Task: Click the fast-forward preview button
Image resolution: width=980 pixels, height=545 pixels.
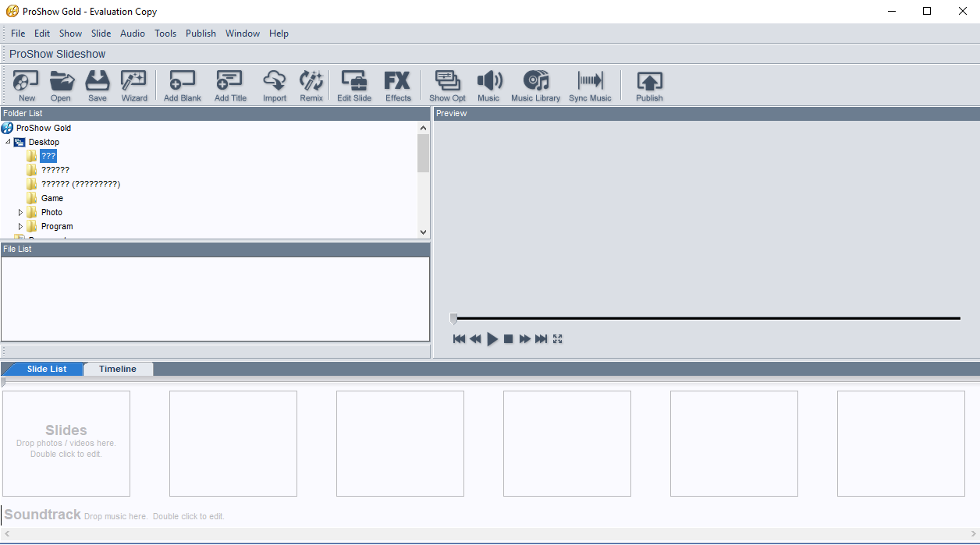Action: pyautogui.click(x=524, y=339)
